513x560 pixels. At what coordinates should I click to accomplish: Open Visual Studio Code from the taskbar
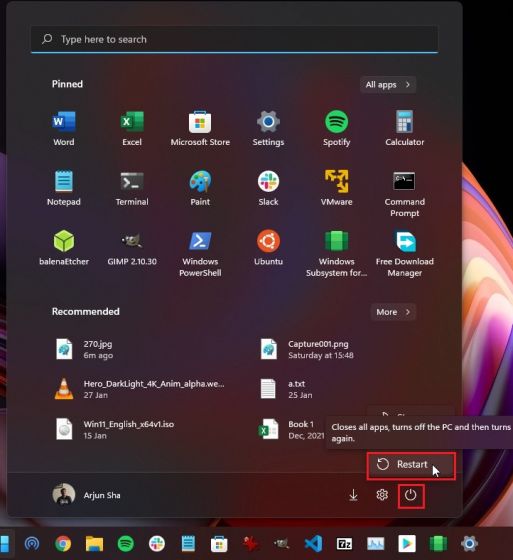[313, 544]
